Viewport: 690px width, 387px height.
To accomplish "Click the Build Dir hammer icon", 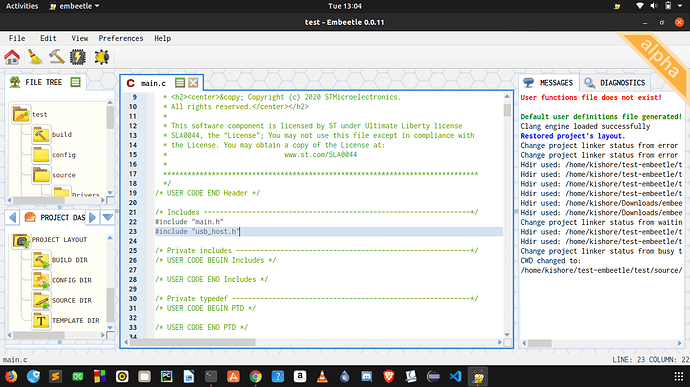I will tap(41, 260).
